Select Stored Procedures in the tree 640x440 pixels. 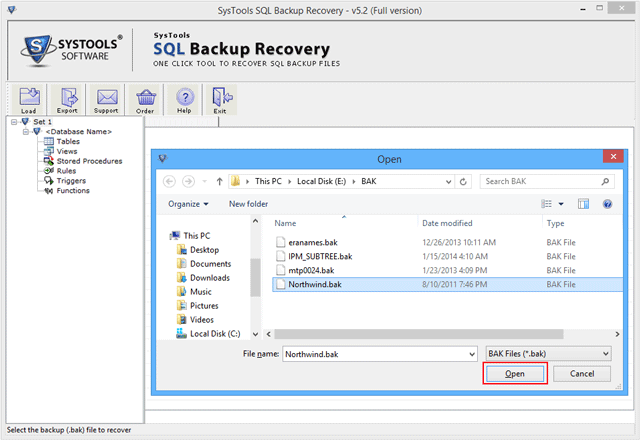(89, 161)
